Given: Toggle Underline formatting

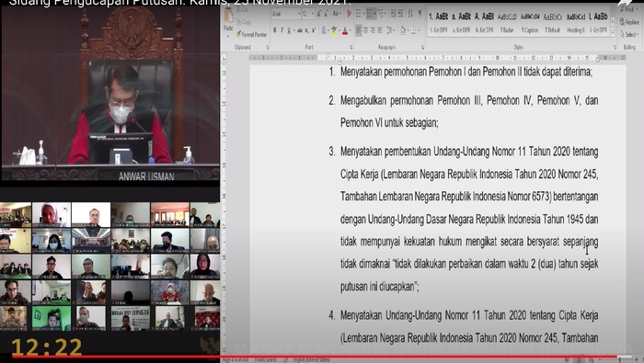Looking at the screenshot, I should [289, 30].
